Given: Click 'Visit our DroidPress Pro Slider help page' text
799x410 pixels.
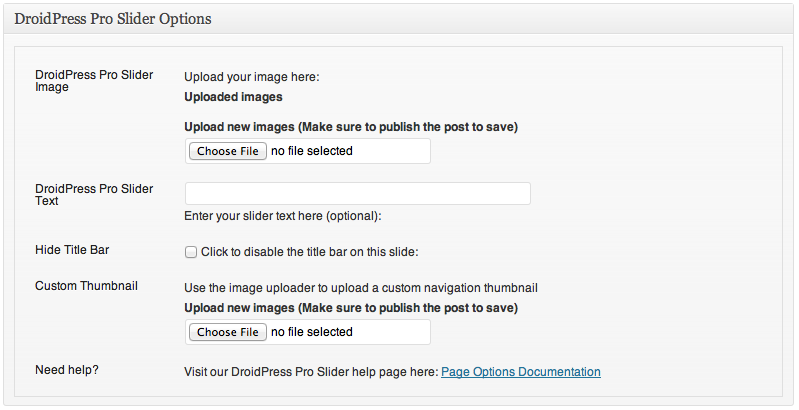Looking at the screenshot, I should (311, 372).
